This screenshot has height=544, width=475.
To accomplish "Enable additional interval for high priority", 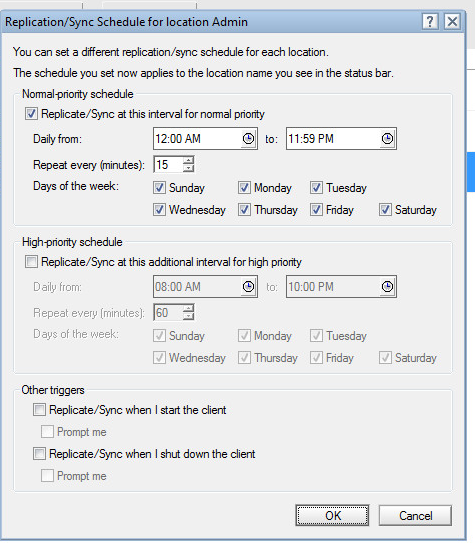I will click(31, 262).
